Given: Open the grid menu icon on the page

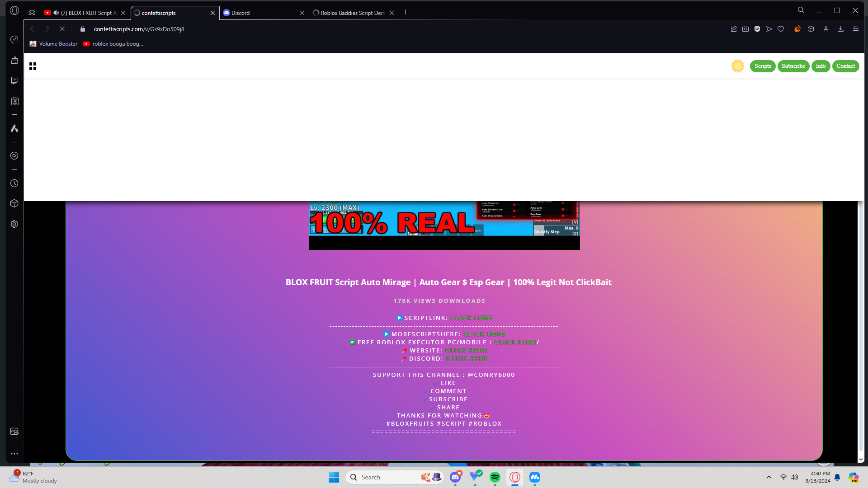Looking at the screenshot, I should pos(33,66).
